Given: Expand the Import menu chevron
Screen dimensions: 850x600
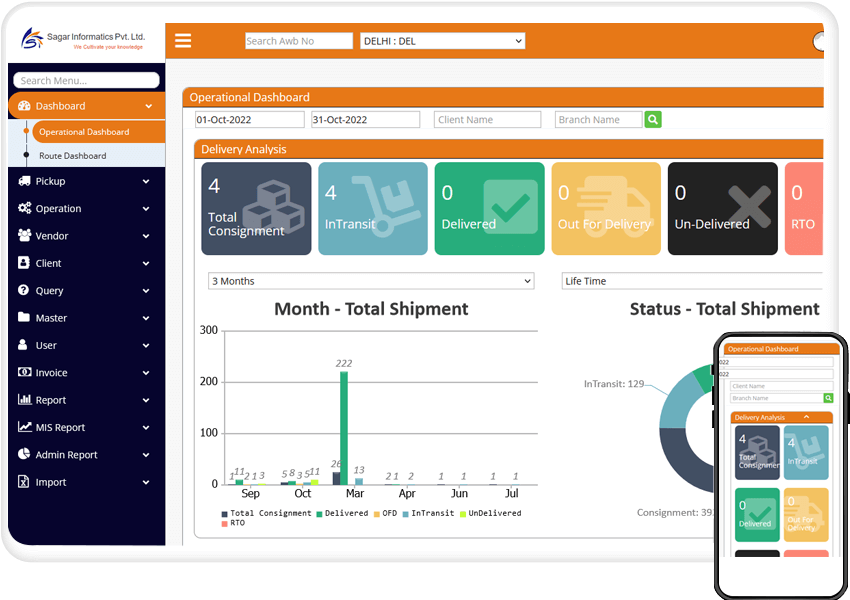Looking at the screenshot, I should [x=146, y=482].
